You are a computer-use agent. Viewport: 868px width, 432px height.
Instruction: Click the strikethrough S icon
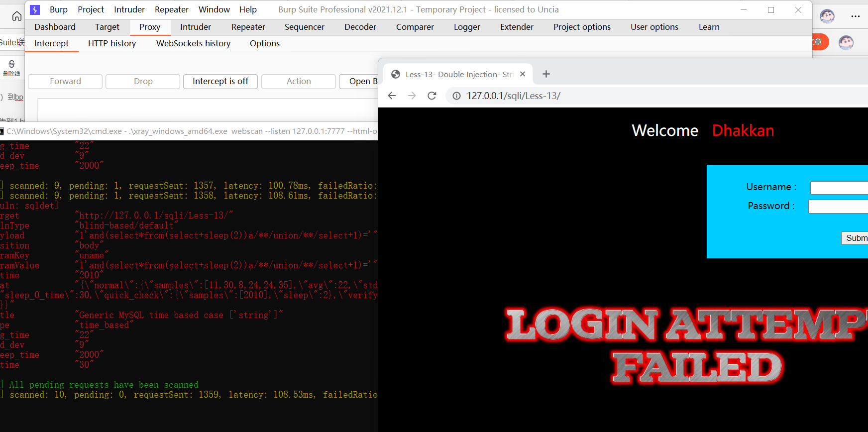(11, 64)
